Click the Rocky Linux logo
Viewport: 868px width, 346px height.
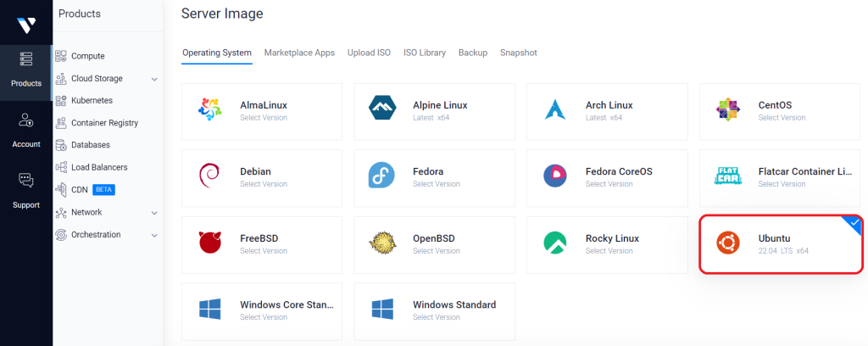tap(554, 243)
